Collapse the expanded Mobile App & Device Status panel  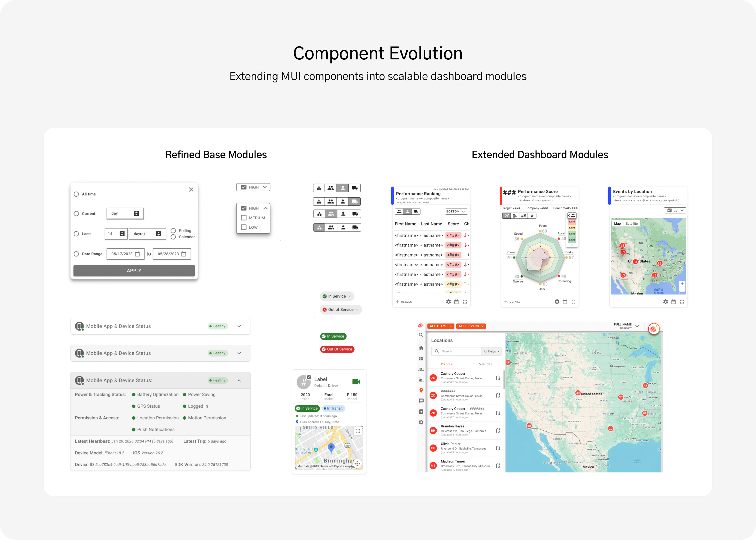239,380
